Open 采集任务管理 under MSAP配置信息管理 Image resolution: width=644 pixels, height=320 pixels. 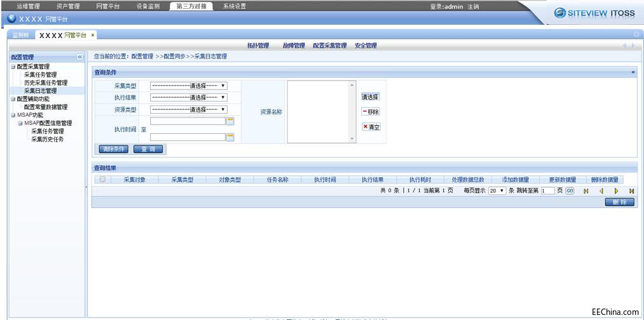coord(48,131)
